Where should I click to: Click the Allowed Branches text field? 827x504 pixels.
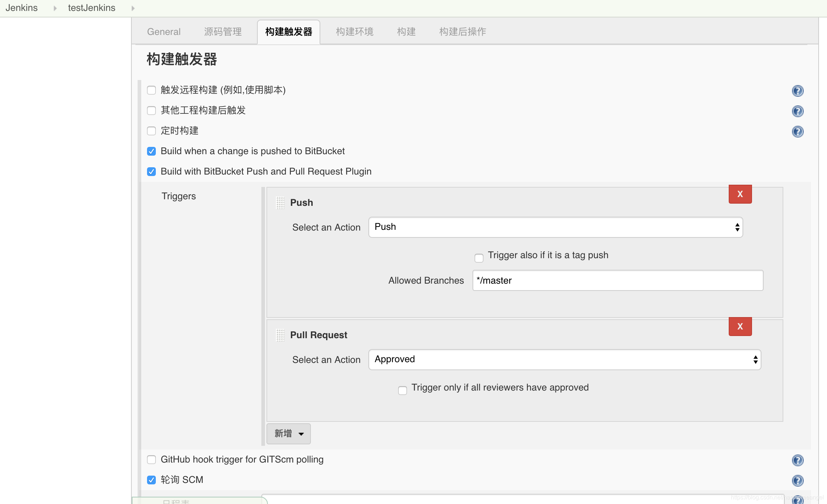pyautogui.click(x=618, y=280)
